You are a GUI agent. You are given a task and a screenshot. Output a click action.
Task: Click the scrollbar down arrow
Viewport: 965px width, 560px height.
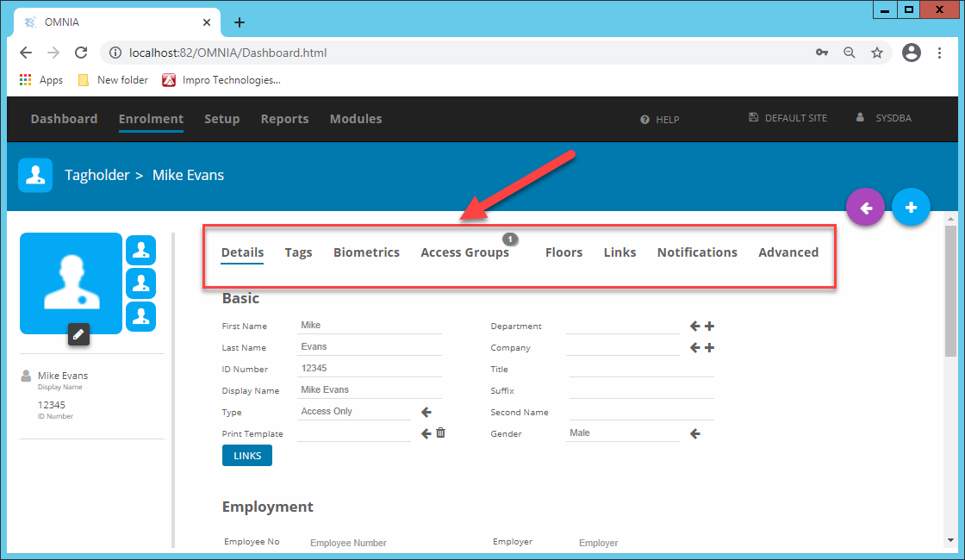[950, 540]
